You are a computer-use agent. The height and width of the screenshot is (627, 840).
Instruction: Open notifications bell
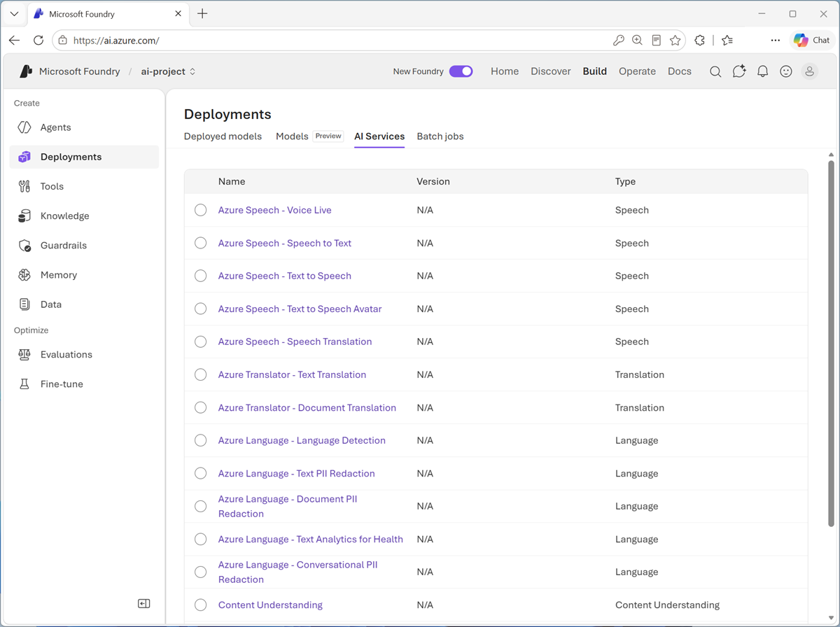click(763, 71)
